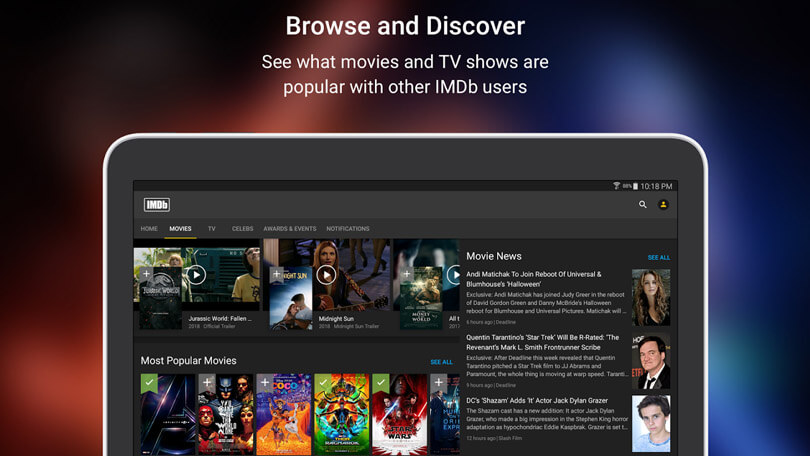
Task: Play the Midnight Sun trailer
Action: 325,275
